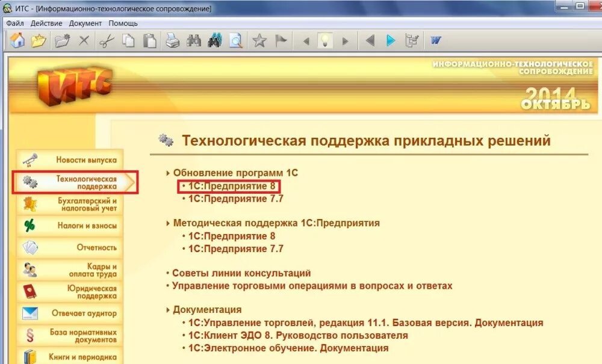Open Отчетность sidebar section
The image size is (602, 364).
coord(70,247)
